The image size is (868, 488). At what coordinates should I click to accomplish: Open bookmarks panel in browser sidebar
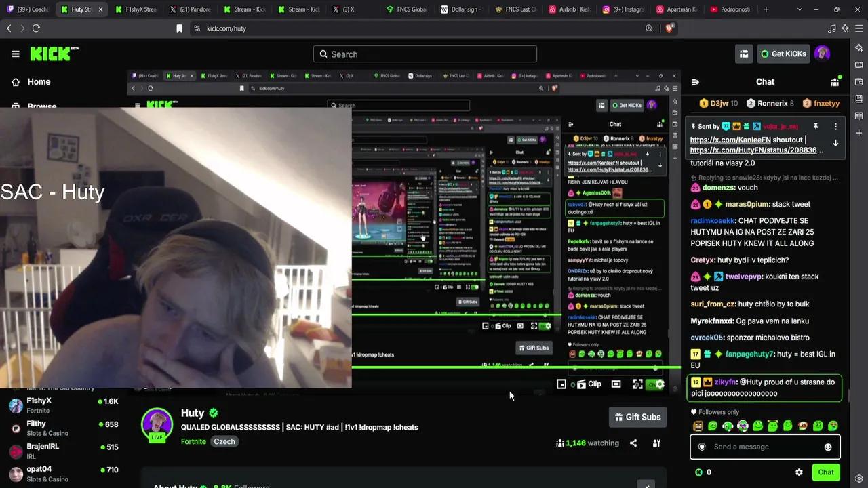tap(859, 99)
